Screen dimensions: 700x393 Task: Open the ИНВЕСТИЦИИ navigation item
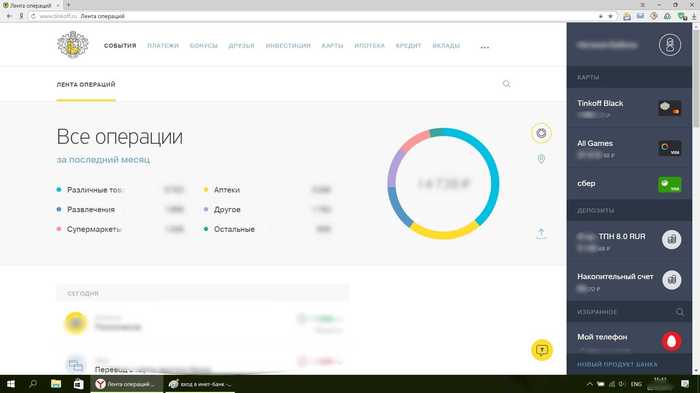(x=288, y=46)
